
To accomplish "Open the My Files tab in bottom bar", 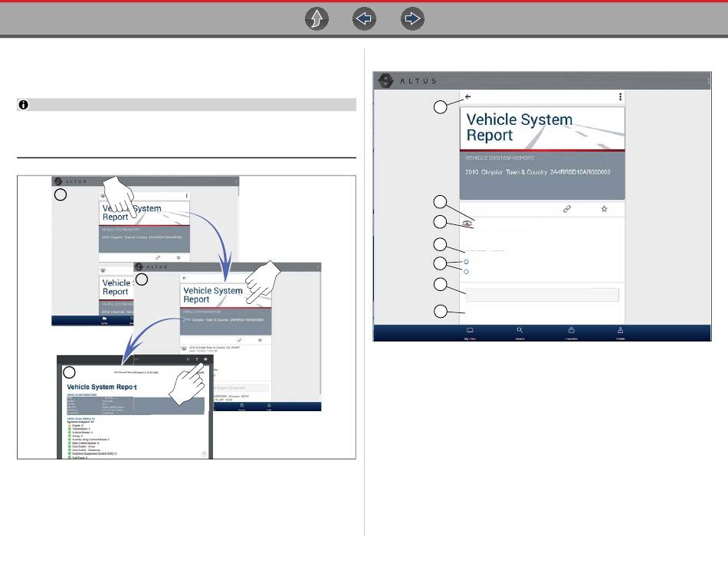I will [x=471, y=332].
